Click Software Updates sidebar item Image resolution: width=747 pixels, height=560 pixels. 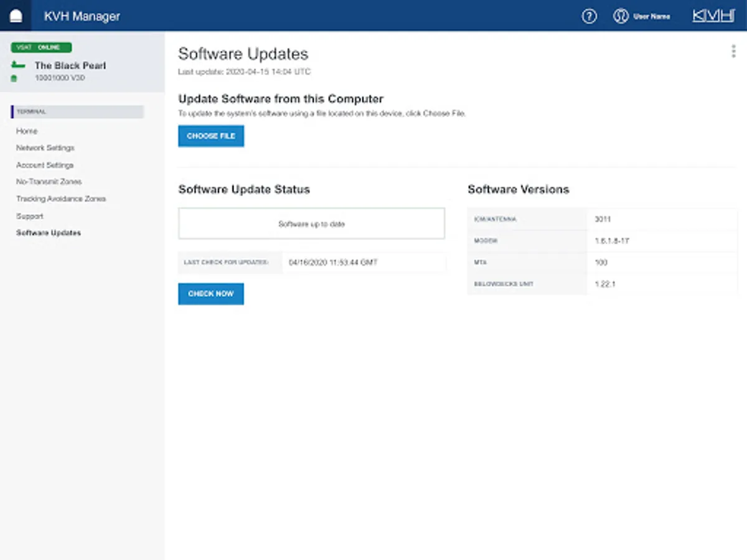click(49, 233)
